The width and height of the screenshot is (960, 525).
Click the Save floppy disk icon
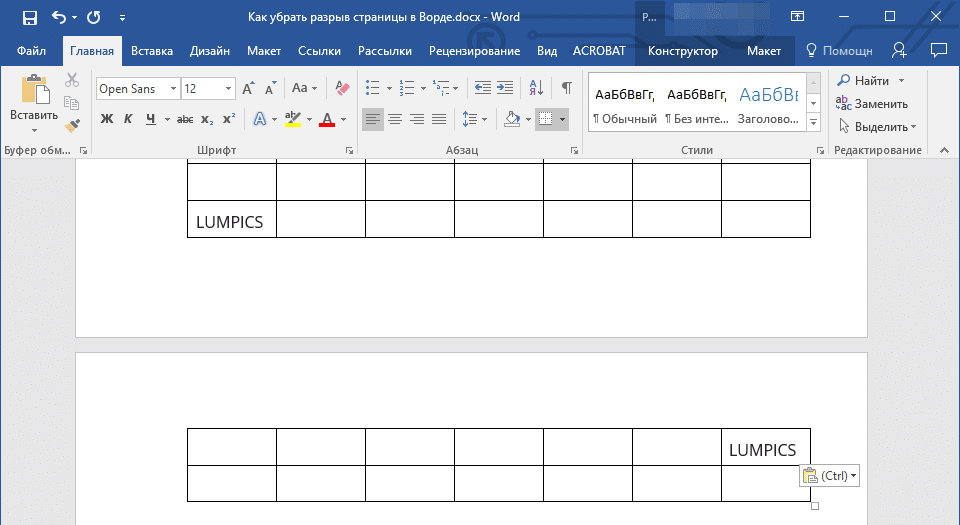pyautogui.click(x=29, y=17)
